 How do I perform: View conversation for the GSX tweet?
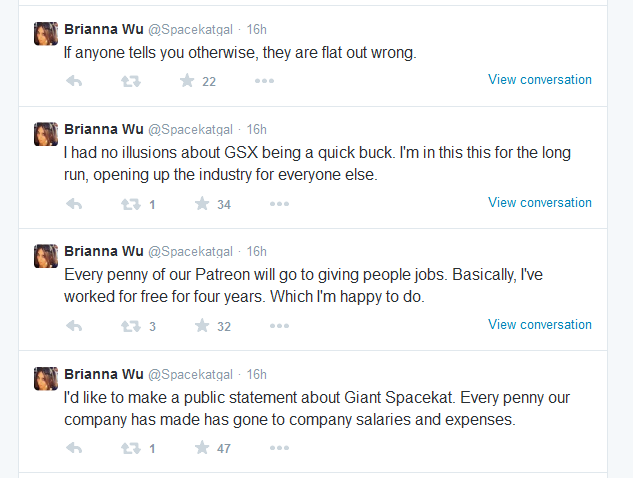pyautogui.click(x=540, y=202)
